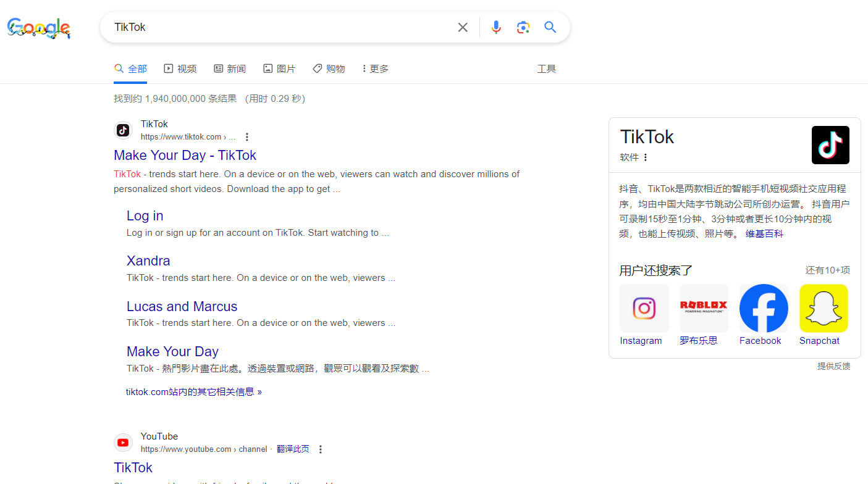Clear the search box with the X icon
Screen dimensions: 868x484
pos(463,27)
